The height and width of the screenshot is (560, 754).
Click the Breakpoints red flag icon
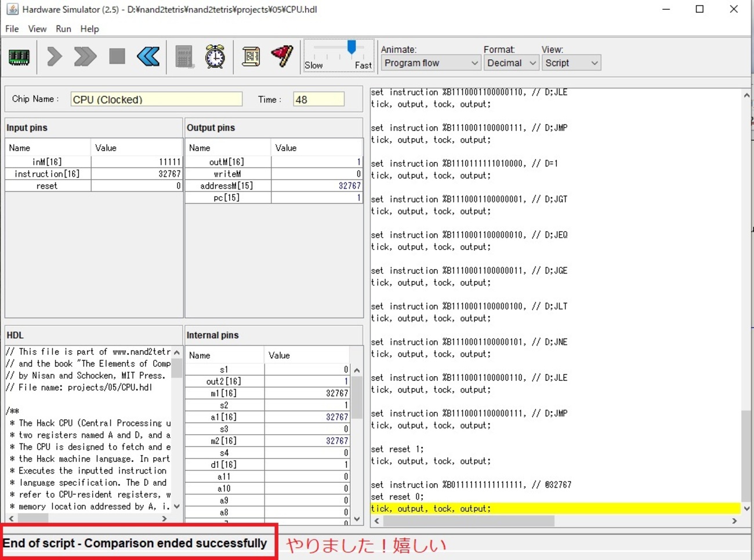tap(282, 56)
